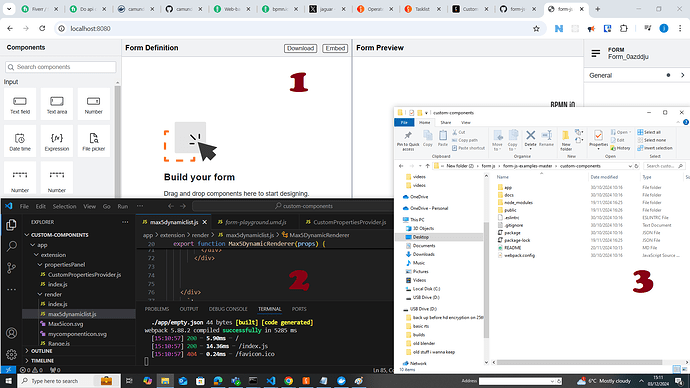The height and width of the screenshot is (388, 690).
Task: Add the File picker component
Action: 94,141
